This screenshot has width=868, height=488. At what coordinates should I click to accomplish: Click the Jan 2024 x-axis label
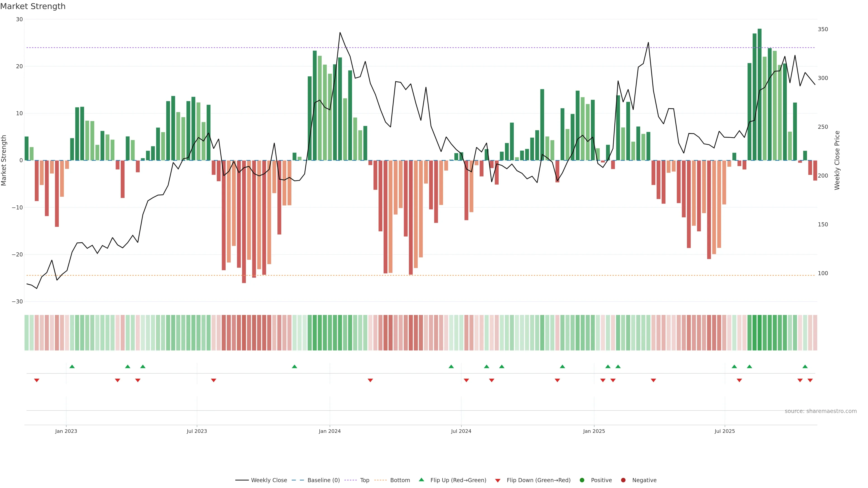click(330, 431)
